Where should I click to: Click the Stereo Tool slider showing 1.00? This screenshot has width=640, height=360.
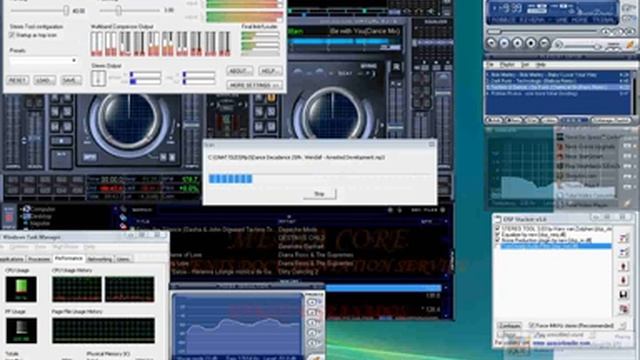click(130, 11)
